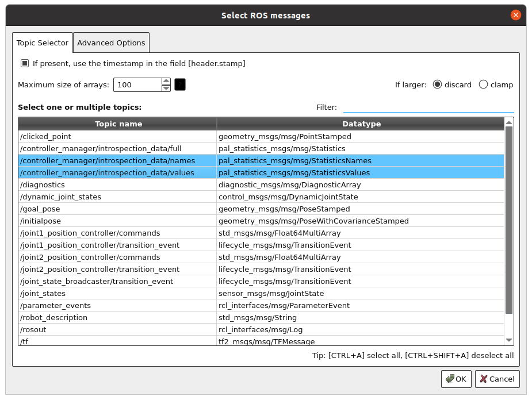Viewport: 532px width, 400px height.
Task: Click the green checkmark on the OK button
Action: tap(449, 379)
